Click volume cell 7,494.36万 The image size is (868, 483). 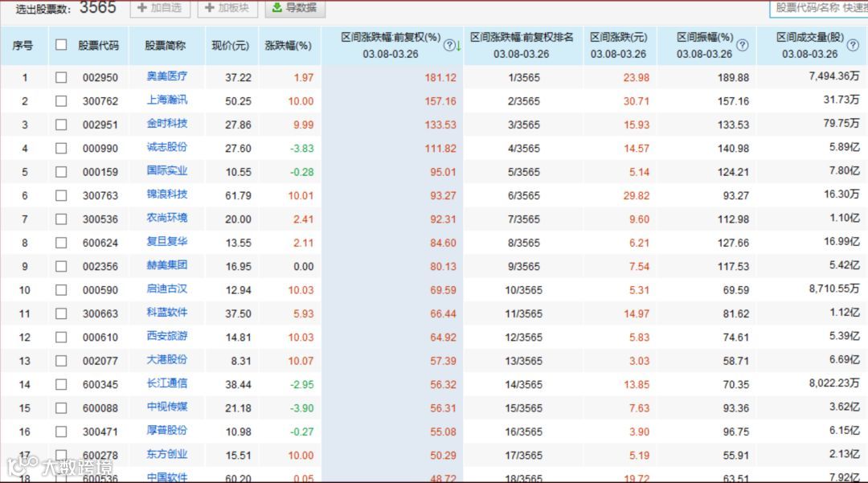tap(834, 76)
